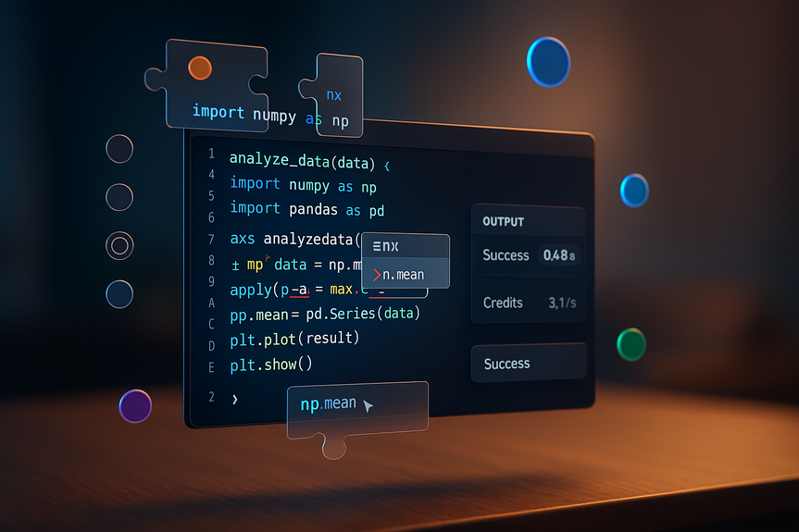Select the small nx puzzle piece

333,94
